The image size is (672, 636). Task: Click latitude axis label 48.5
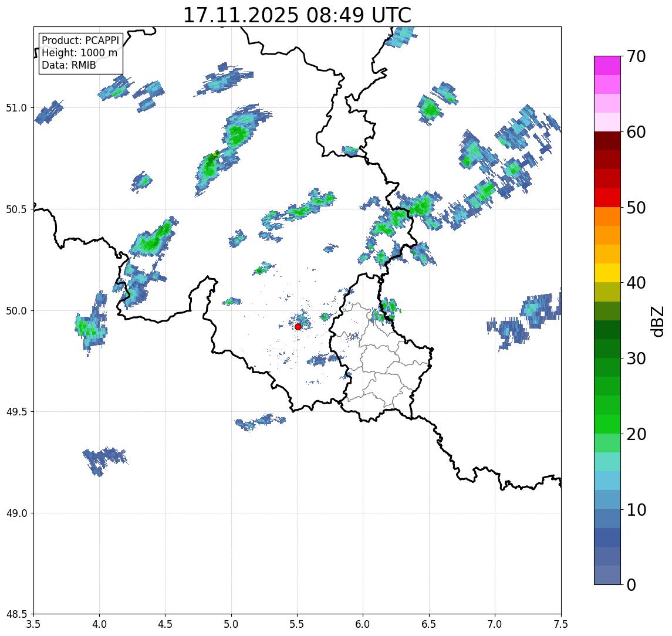pos(16,614)
